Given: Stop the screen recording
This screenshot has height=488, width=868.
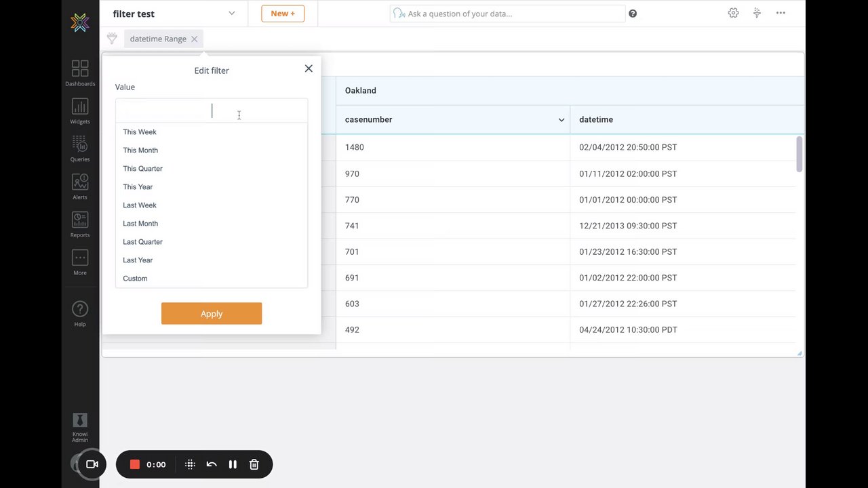Looking at the screenshot, I should [135, 464].
